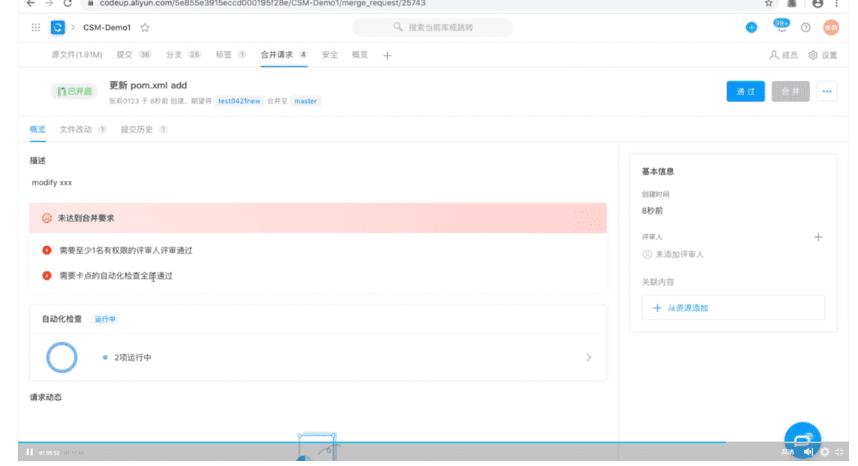
Task: Click automated check requirement row
Action: (x=318, y=276)
